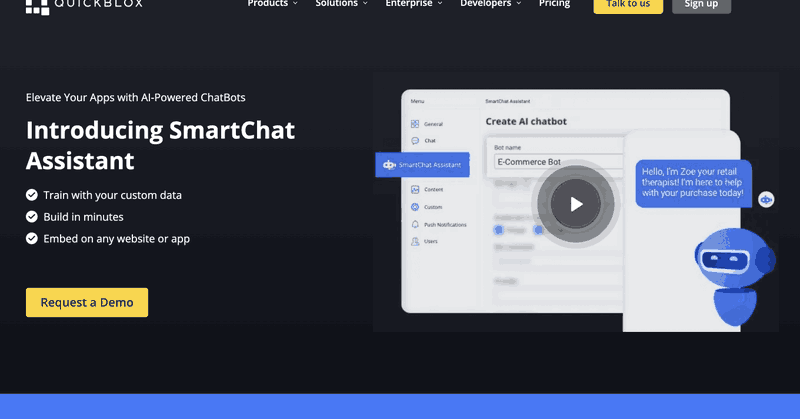Click the Content icon in mockup menu
The height and width of the screenshot is (419, 800).
click(x=415, y=189)
